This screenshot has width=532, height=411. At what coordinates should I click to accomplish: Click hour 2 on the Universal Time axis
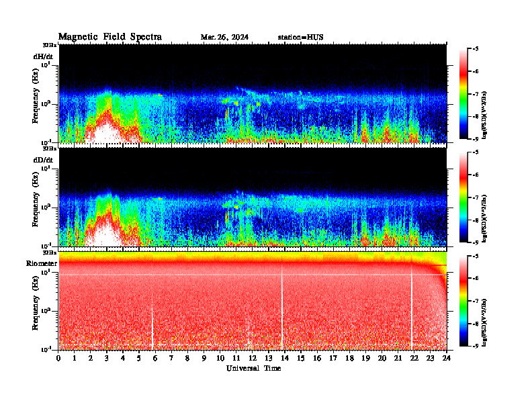click(91, 358)
